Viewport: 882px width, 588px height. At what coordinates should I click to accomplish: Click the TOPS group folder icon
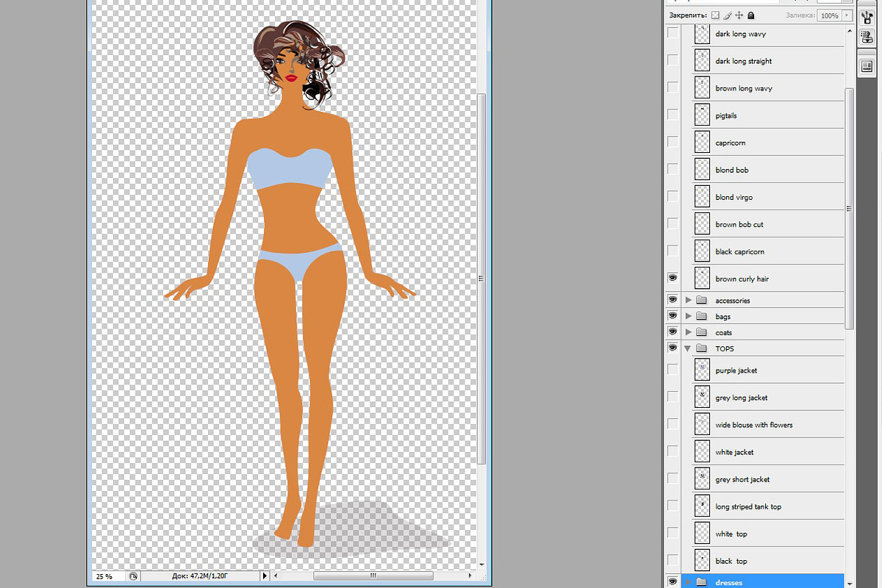point(701,348)
